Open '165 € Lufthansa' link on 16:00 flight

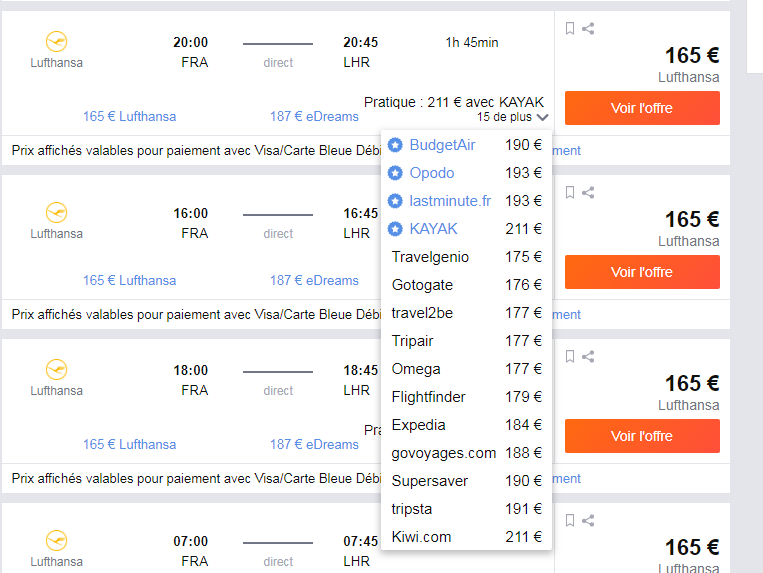click(x=129, y=280)
